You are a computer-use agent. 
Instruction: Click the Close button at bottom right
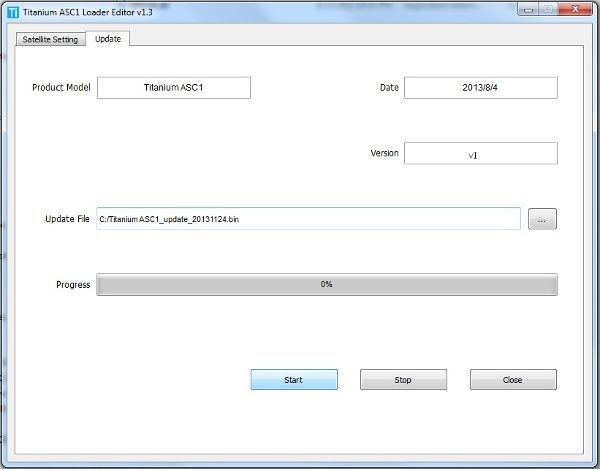click(x=513, y=379)
